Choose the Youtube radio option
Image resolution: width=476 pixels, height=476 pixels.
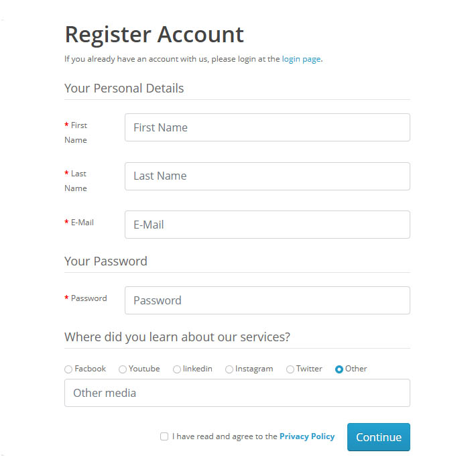[123, 369]
